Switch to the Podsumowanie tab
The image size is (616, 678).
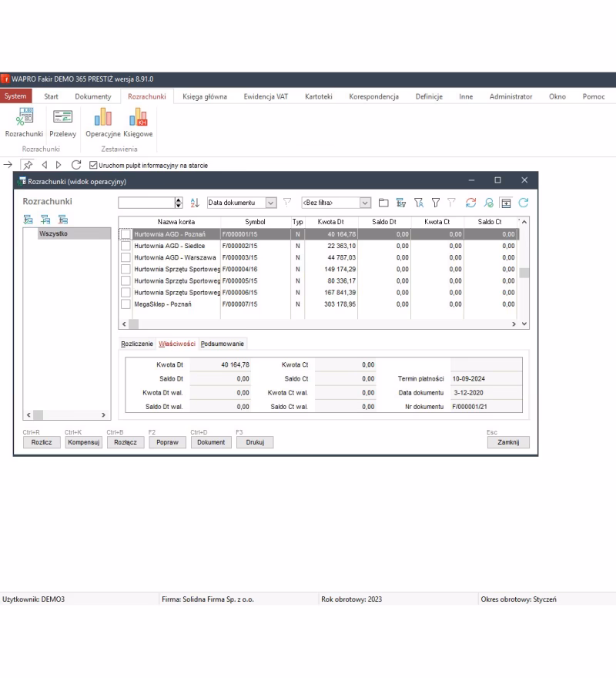pos(223,344)
